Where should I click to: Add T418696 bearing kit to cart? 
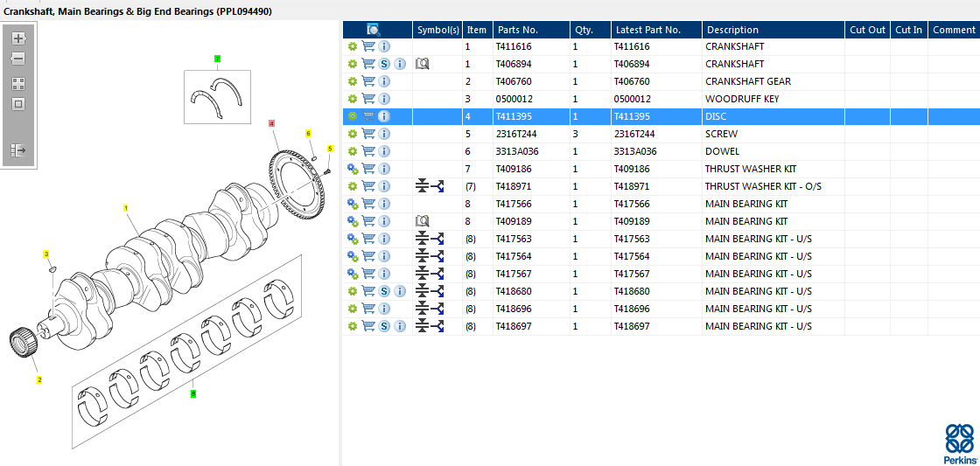(x=368, y=309)
